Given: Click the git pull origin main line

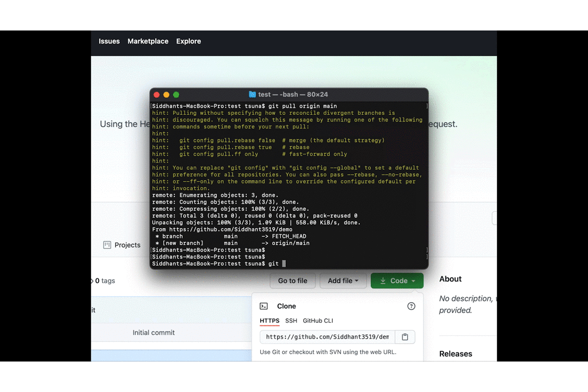Looking at the screenshot, I should pyautogui.click(x=244, y=106).
